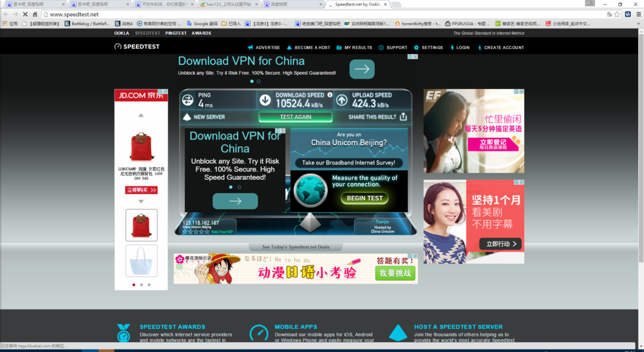Click the NEW SERVER option

pyautogui.click(x=204, y=117)
